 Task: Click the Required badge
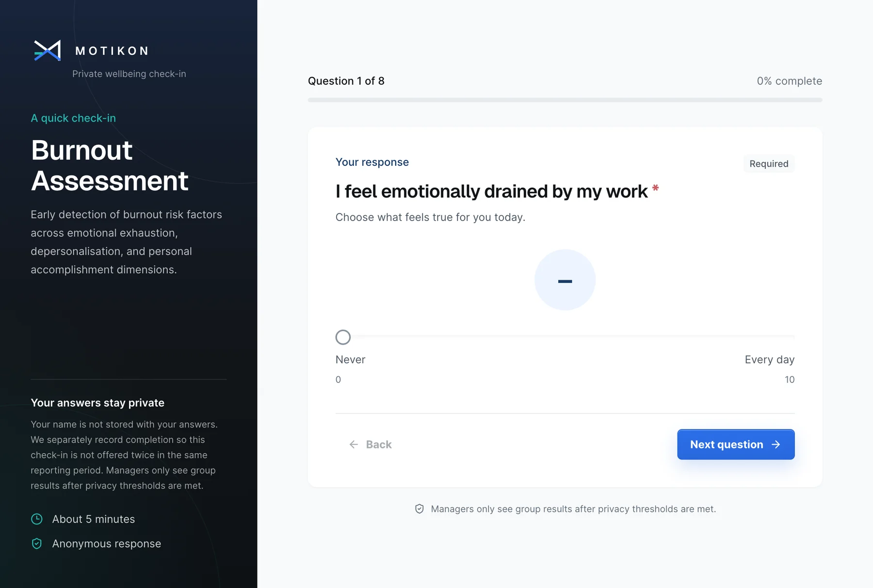769,164
